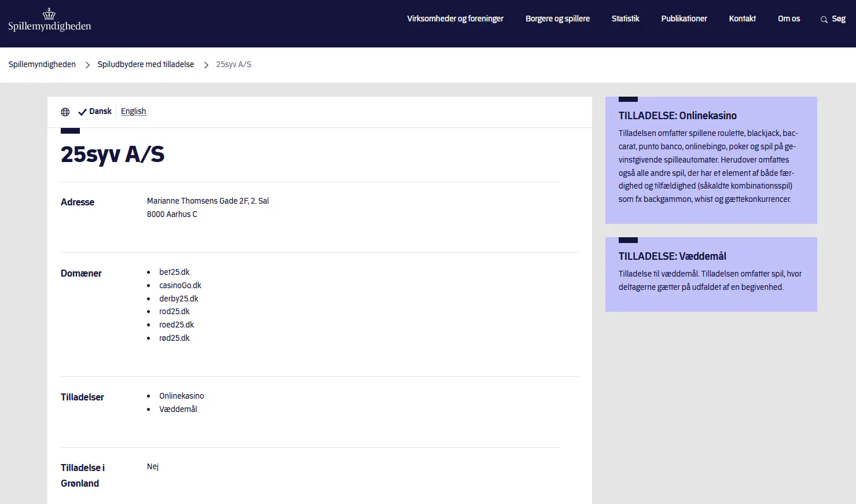Click the Marianne Thomsens Gade address line
The height and width of the screenshot is (504, 856).
[208, 201]
